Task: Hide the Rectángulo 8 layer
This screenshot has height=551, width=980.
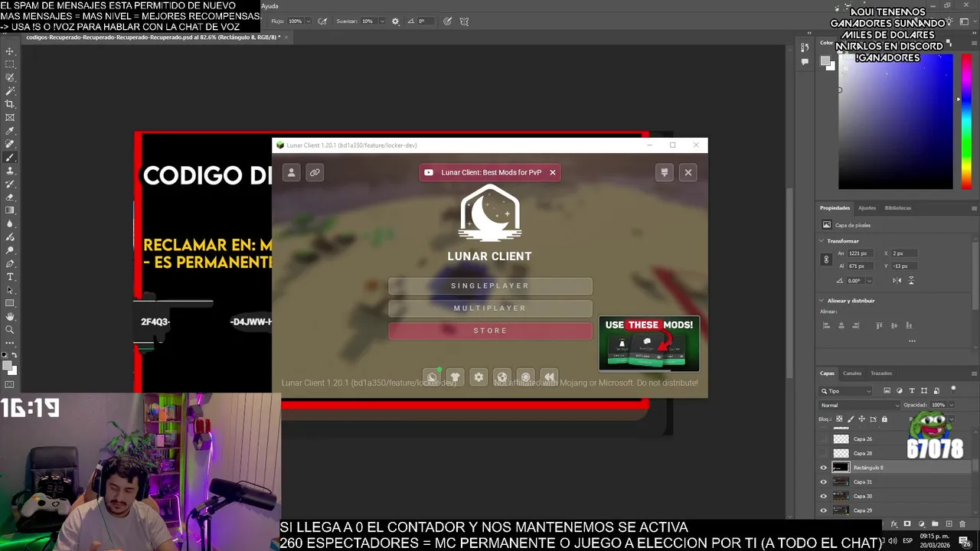Action: click(824, 468)
